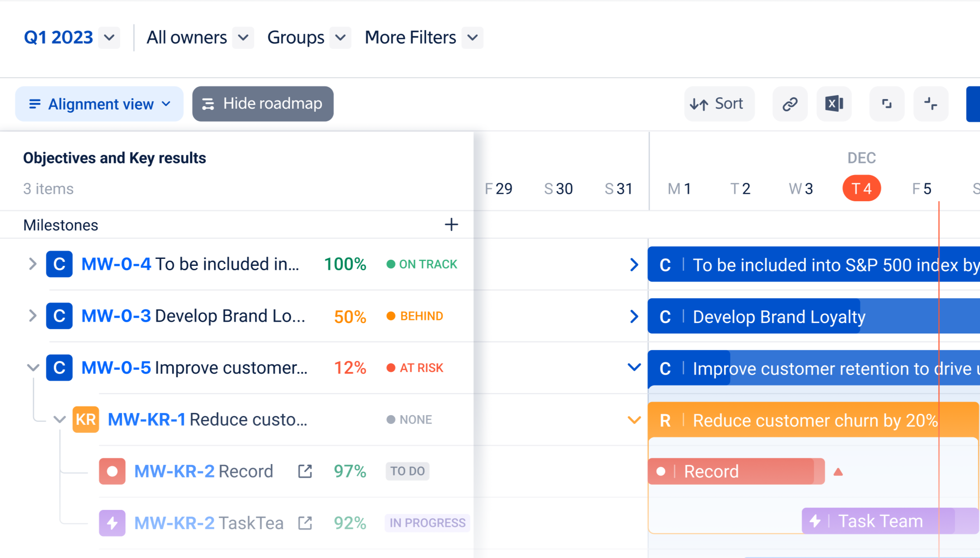Click the Sort button
This screenshot has width=980, height=558.
[718, 104]
